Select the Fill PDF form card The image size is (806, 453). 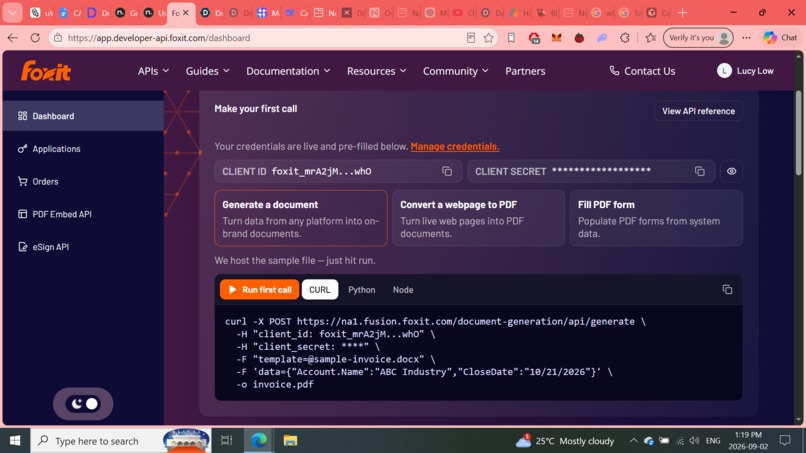(x=656, y=218)
